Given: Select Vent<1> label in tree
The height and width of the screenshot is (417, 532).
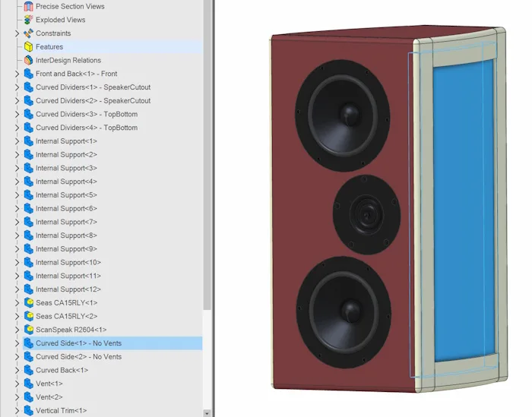Looking at the screenshot, I should point(49,384).
